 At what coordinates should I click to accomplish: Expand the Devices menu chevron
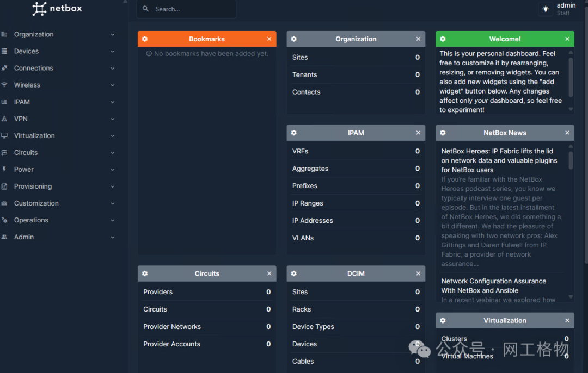113,51
